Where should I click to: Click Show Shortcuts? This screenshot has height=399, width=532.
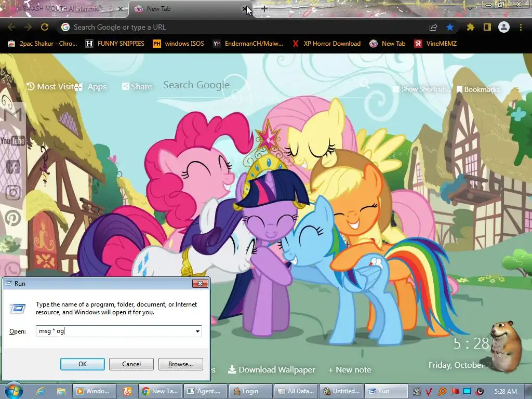click(x=420, y=89)
